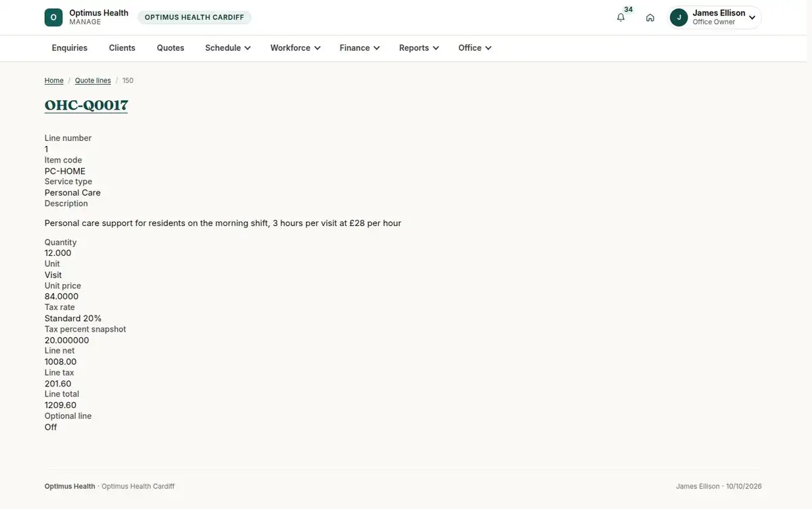Click the home icon in header
Image resolution: width=812 pixels, height=509 pixels.
[650, 18]
